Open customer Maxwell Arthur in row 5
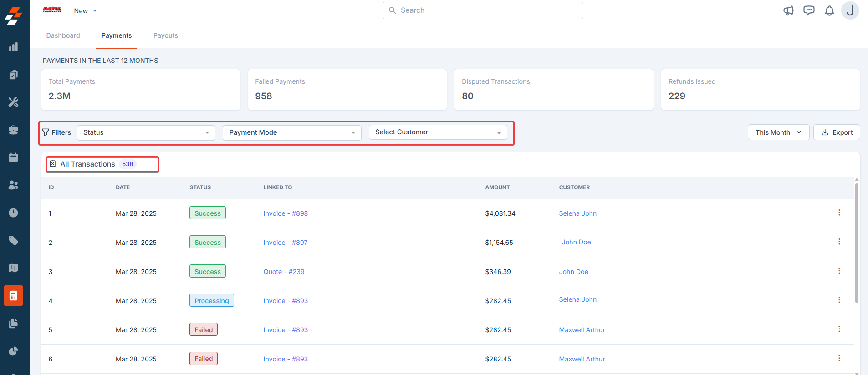Image resolution: width=868 pixels, height=375 pixels. click(582, 330)
